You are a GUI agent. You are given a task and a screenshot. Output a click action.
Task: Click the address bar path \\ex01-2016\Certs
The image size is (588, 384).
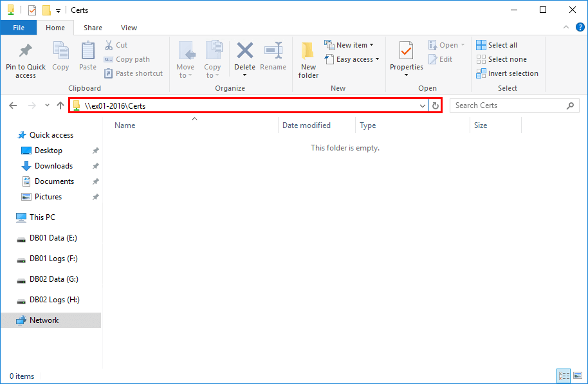[115, 105]
